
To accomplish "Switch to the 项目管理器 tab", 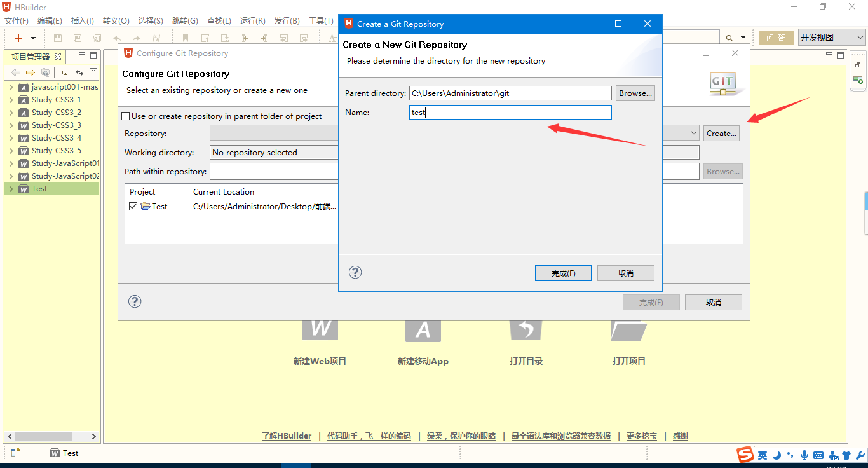I will [x=31, y=57].
